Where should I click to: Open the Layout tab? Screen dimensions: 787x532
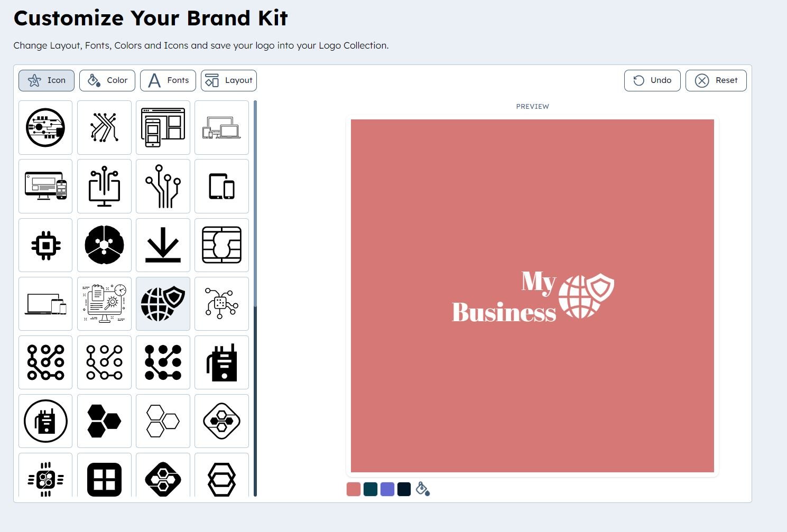coord(229,80)
